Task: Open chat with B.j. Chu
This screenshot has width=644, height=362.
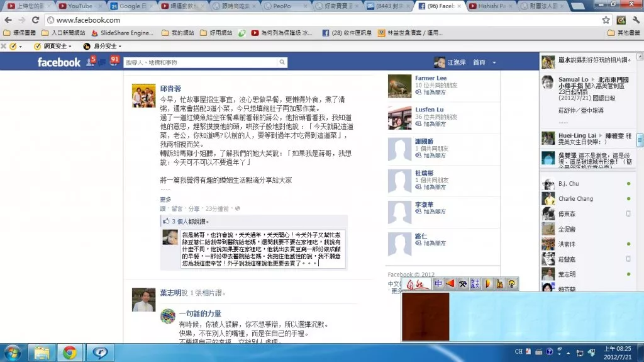Action: 587,183
